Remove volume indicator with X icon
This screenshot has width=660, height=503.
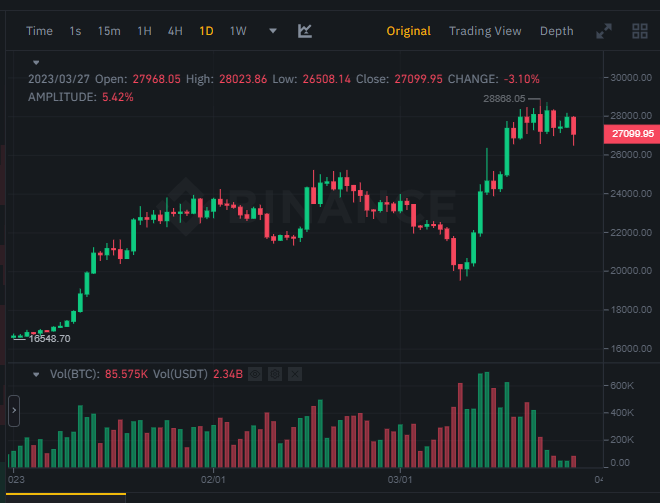pyautogui.click(x=295, y=374)
